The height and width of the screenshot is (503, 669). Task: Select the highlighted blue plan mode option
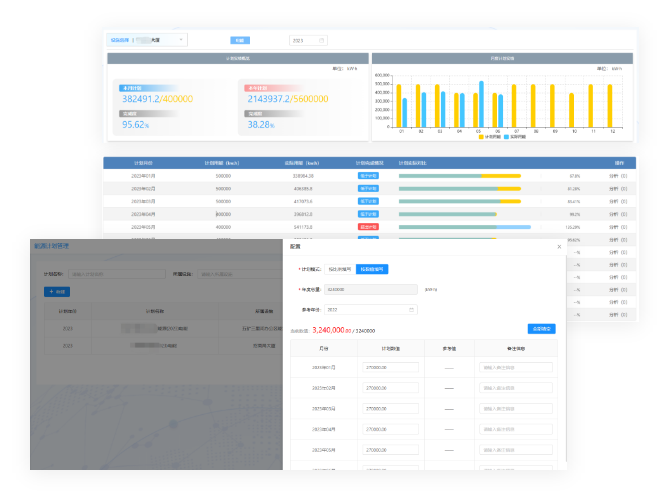pyautogui.click(x=372, y=269)
